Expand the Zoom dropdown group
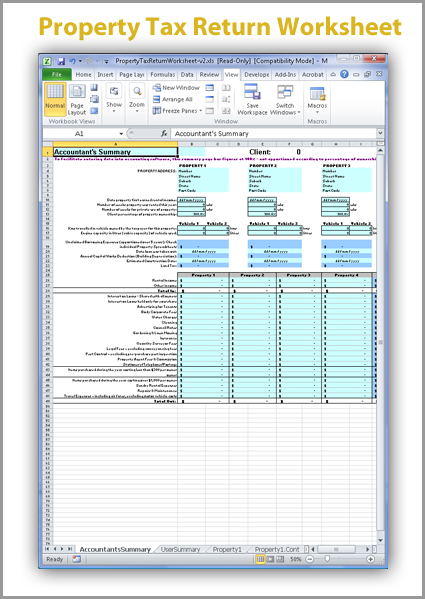 tap(137, 99)
